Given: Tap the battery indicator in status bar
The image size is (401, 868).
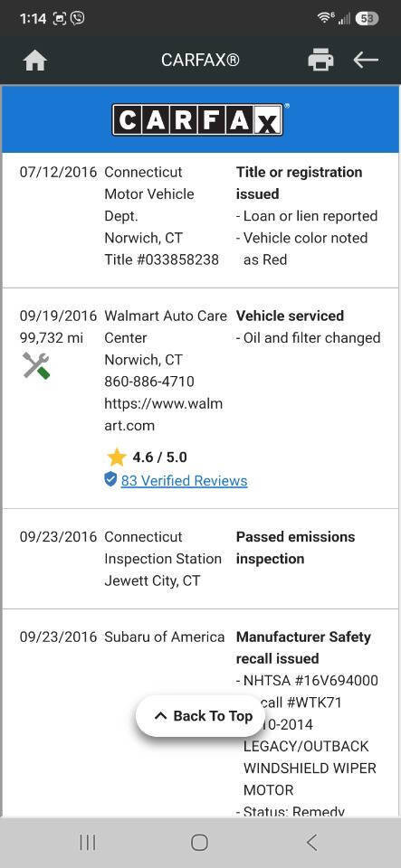Looking at the screenshot, I should click(x=367, y=18).
